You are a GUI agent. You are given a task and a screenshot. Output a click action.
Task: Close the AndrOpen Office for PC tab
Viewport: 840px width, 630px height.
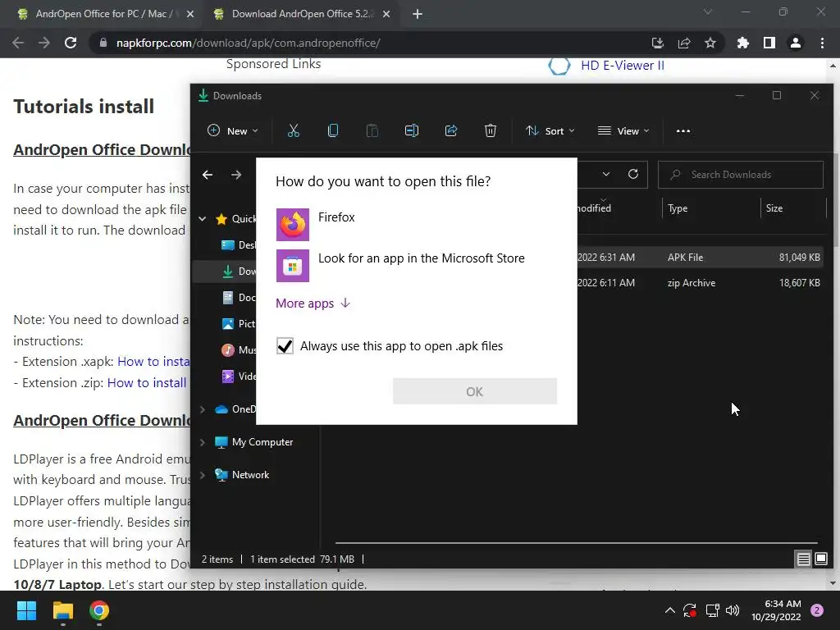pos(190,14)
